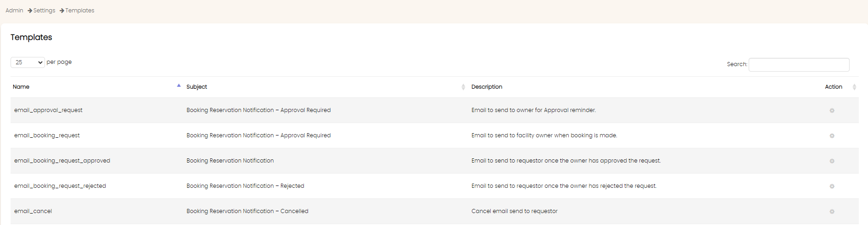This screenshot has width=868, height=225.
Task: Open gear action for email_cancel row
Action: 832,212
